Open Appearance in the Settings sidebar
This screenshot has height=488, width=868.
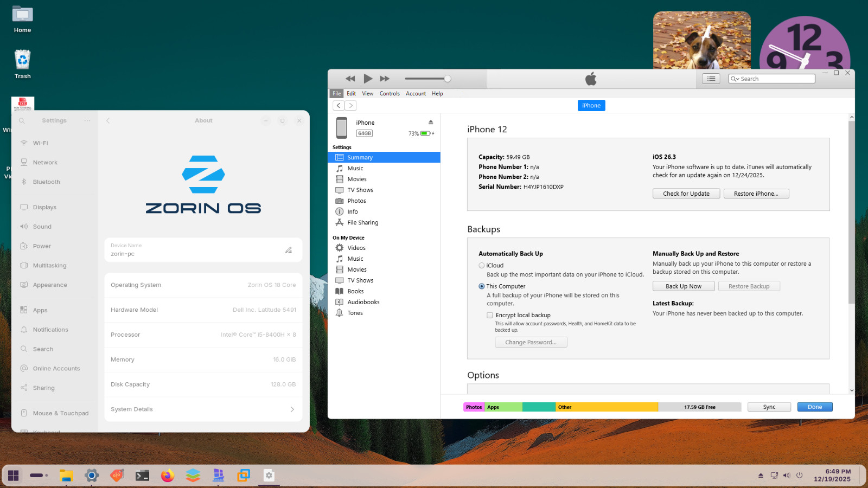[x=54, y=285]
